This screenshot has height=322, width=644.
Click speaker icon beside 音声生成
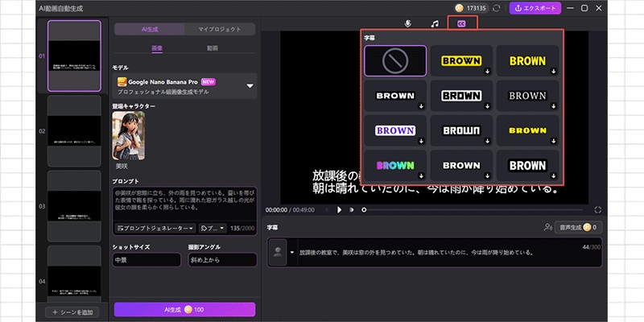pos(547,227)
